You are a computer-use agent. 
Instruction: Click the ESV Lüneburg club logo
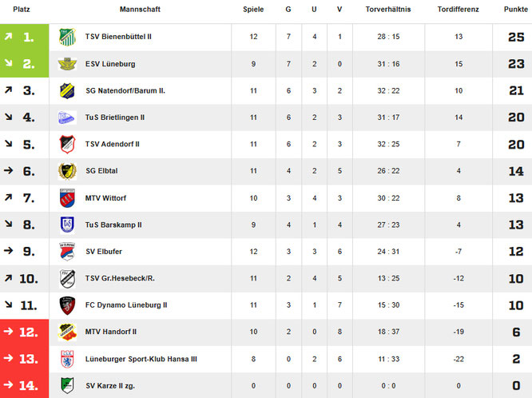(x=66, y=64)
